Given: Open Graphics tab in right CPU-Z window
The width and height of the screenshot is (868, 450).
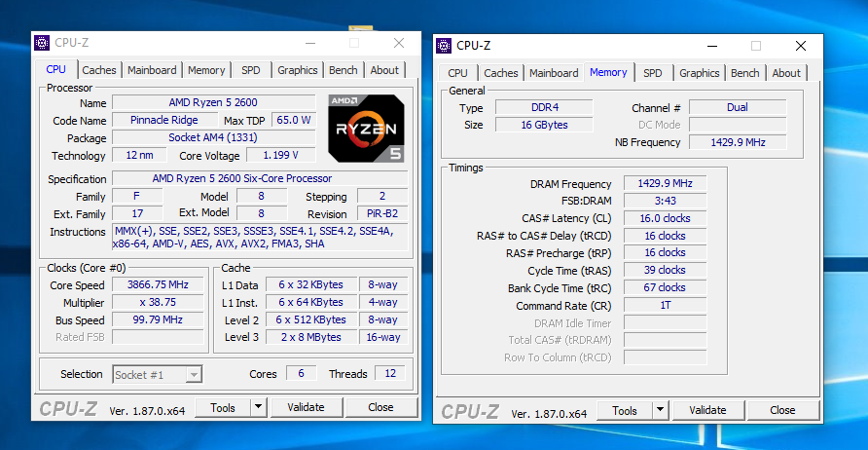Looking at the screenshot, I should pos(699,73).
